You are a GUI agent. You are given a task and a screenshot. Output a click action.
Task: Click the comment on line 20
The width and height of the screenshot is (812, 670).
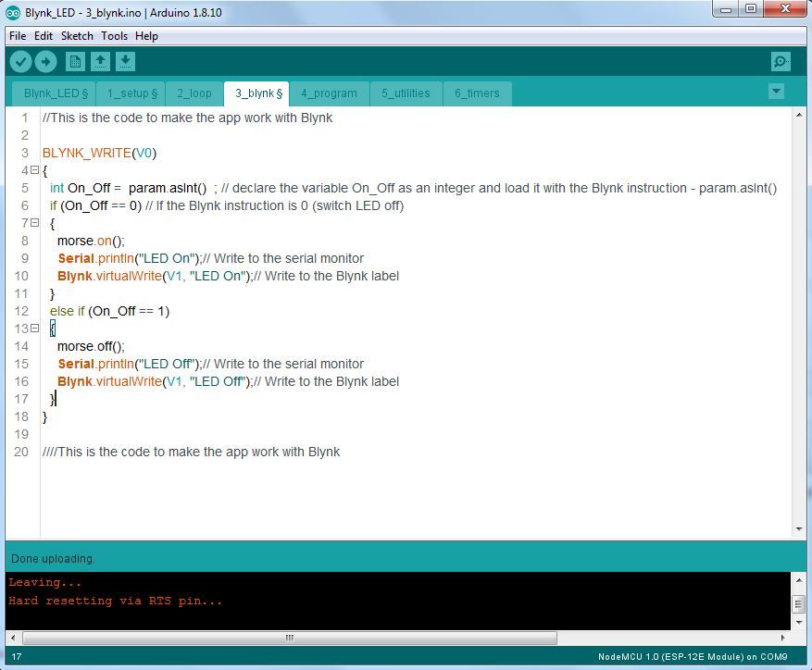point(191,452)
